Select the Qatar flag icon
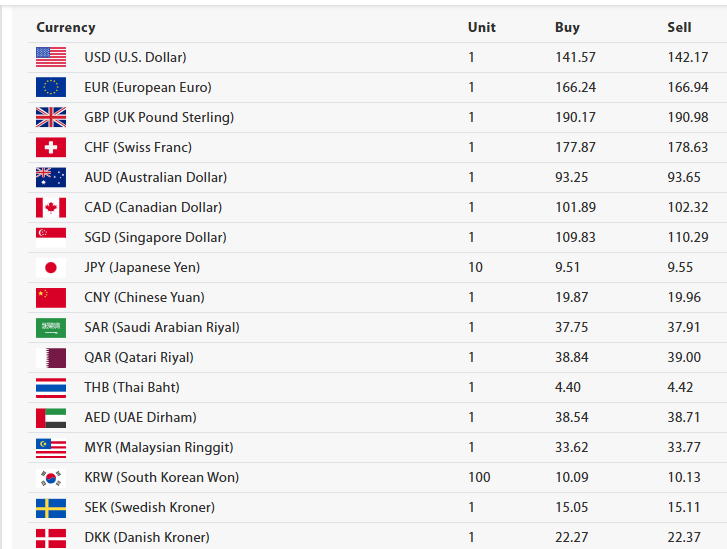 [51, 357]
